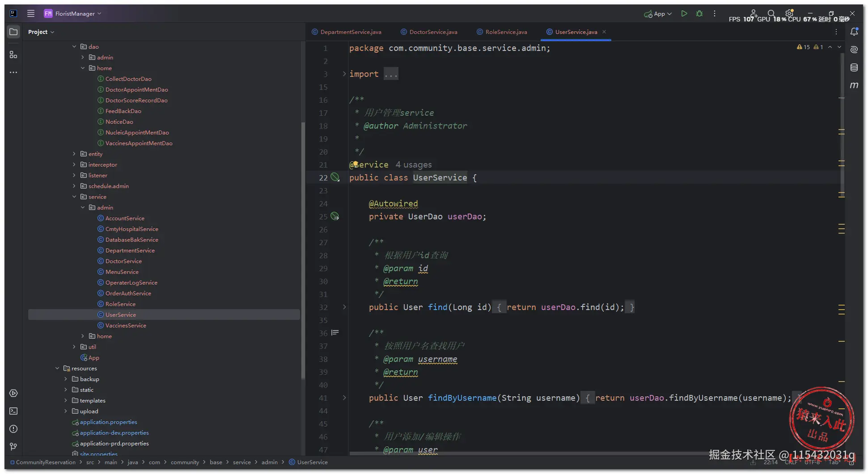
Task: Open editor tabs options menu
Action: tap(836, 32)
